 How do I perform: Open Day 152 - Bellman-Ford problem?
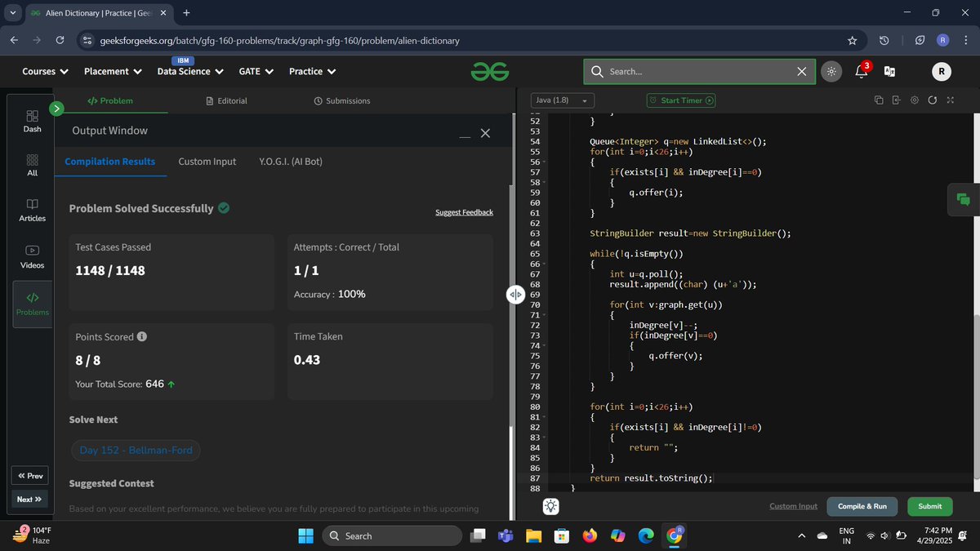(136, 451)
